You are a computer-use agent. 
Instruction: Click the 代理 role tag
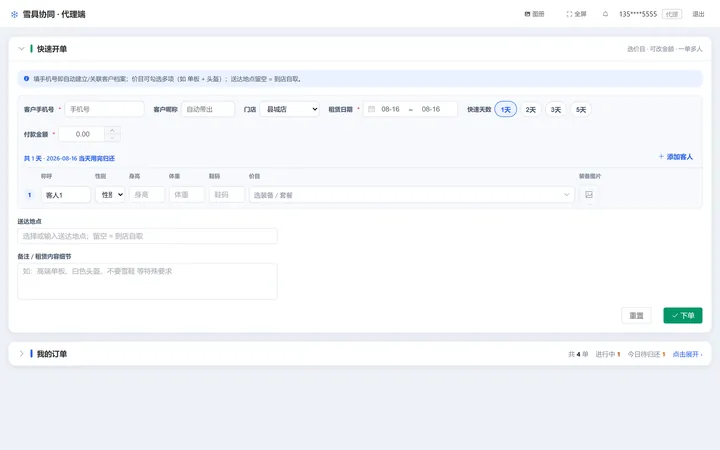(672, 14)
